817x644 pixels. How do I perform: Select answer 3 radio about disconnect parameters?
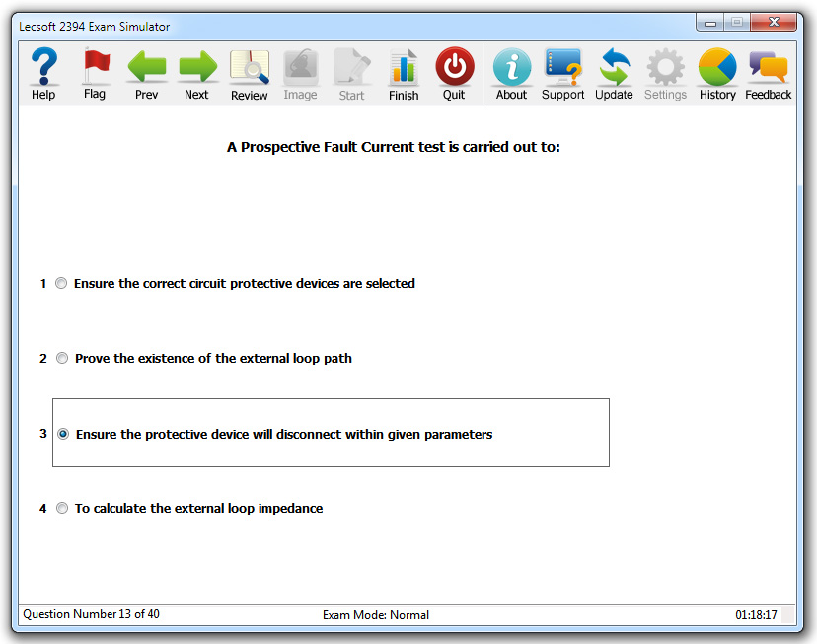(63, 434)
